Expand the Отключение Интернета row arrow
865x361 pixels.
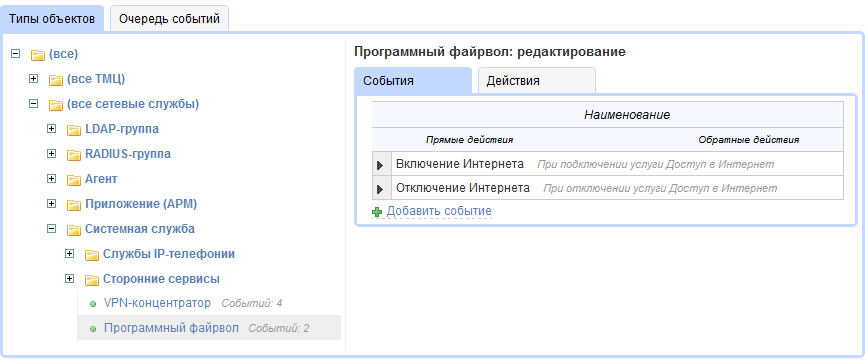point(380,189)
